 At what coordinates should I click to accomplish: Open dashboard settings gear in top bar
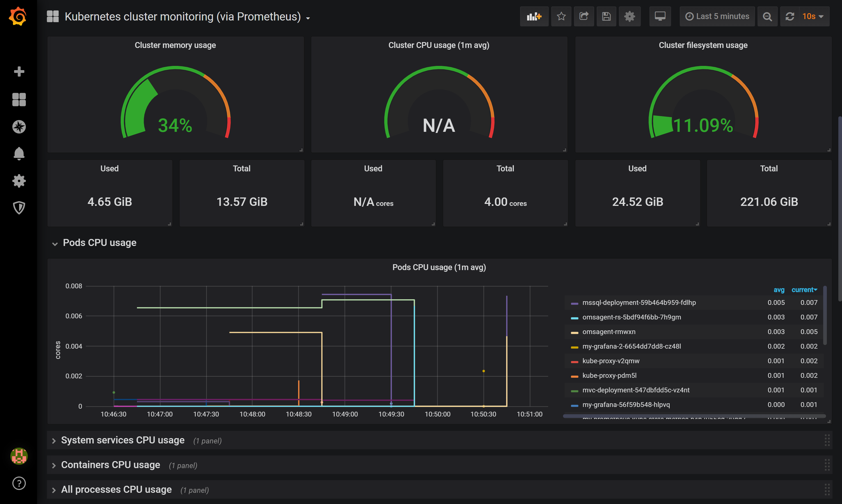coord(630,16)
